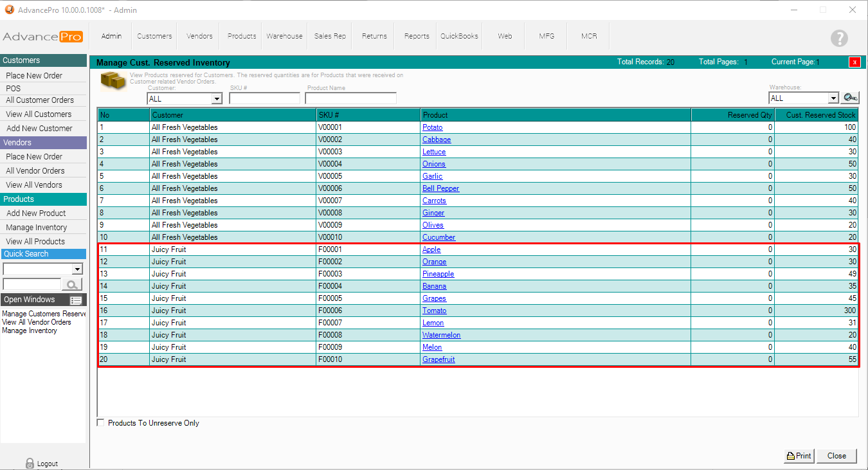This screenshot has height=470, width=868.
Task: Enable Products To Unreserve Only checkbox
Action: [x=100, y=423]
